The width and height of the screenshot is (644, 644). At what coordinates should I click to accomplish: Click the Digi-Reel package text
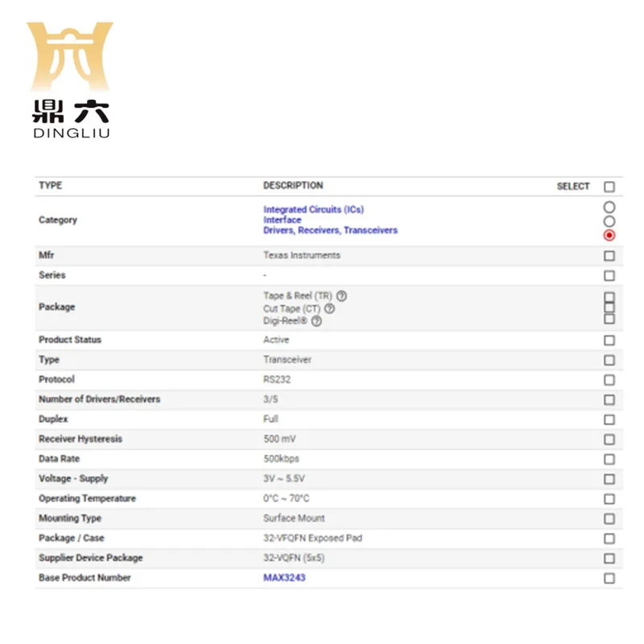click(285, 320)
